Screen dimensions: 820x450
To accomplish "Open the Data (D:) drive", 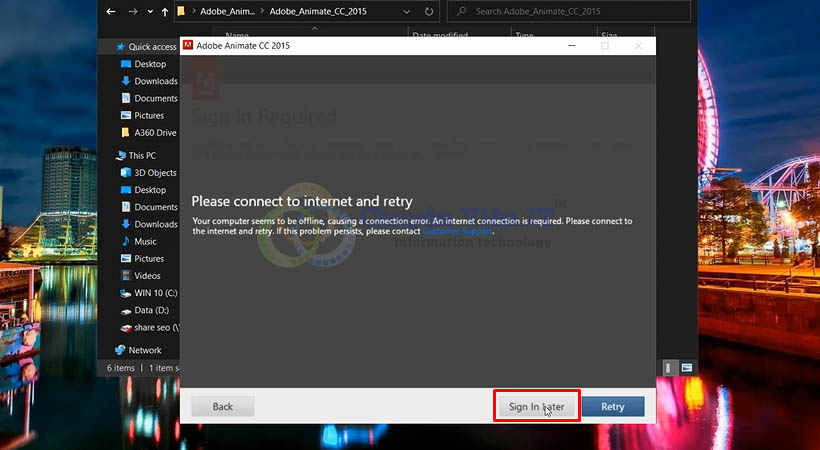I will click(x=150, y=310).
